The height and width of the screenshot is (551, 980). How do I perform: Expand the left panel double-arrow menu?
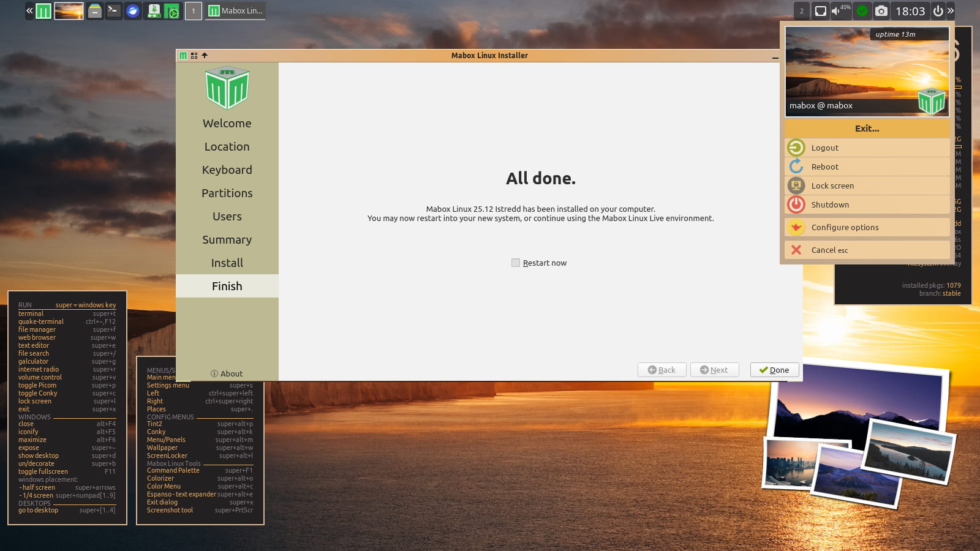[29, 11]
